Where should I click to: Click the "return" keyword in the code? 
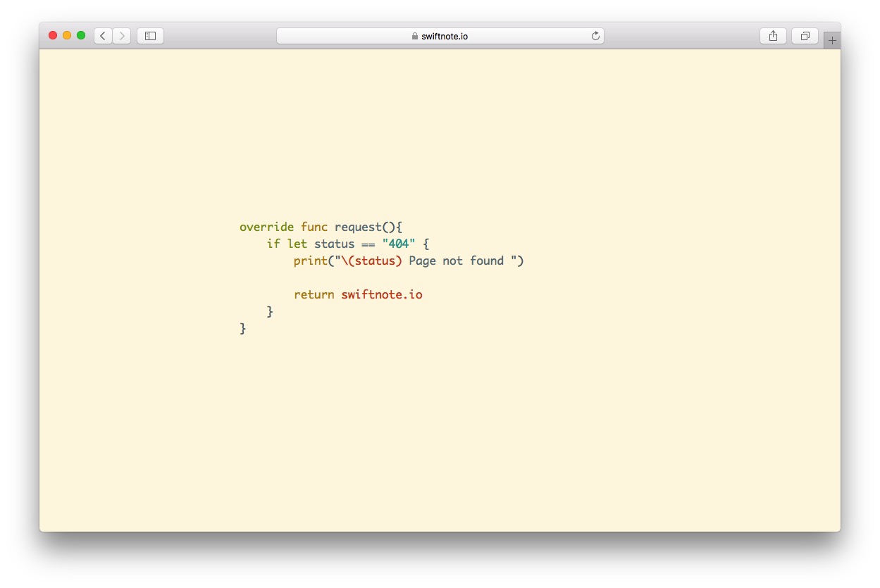[x=314, y=294]
